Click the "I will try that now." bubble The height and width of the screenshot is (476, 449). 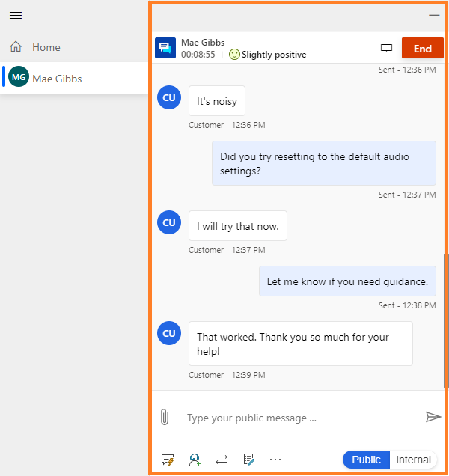click(x=238, y=226)
